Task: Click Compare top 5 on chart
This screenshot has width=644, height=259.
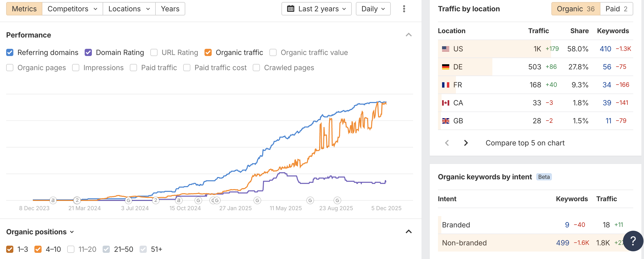Action: [525, 143]
